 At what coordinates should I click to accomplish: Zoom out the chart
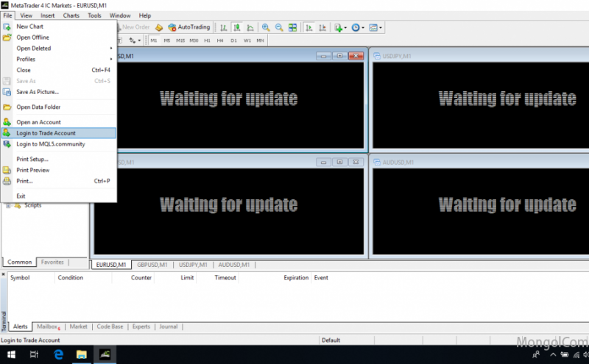pyautogui.click(x=279, y=27)
